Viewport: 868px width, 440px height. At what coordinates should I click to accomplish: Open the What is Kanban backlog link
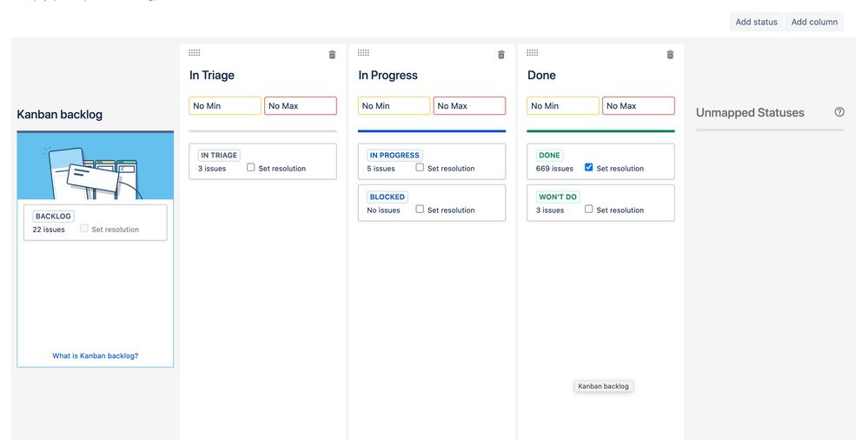pyautogui.click(x=96, y=356)
